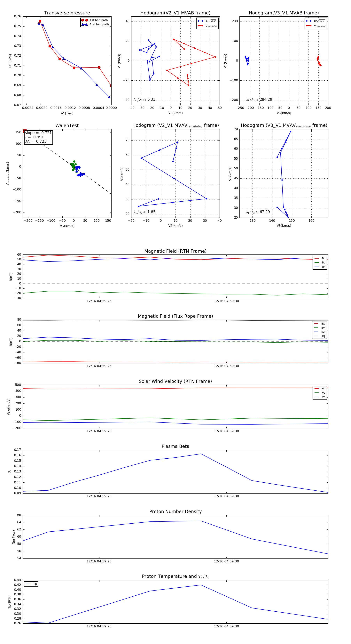Screen dimensions: 351x644
Task: Click the "Vsw(km/s)" y-axis label
Action: click(x=9, y=407)
